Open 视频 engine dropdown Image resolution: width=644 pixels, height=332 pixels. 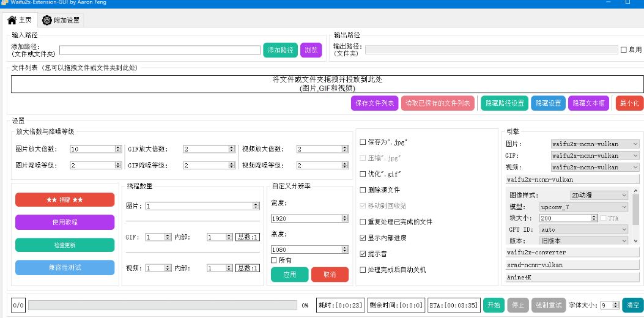595,167
